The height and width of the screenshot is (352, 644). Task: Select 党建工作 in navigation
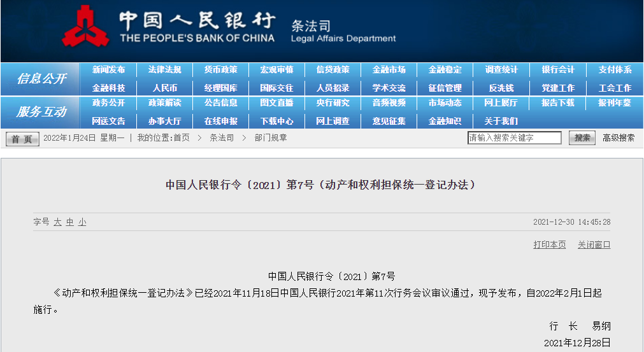click(558, 88)
